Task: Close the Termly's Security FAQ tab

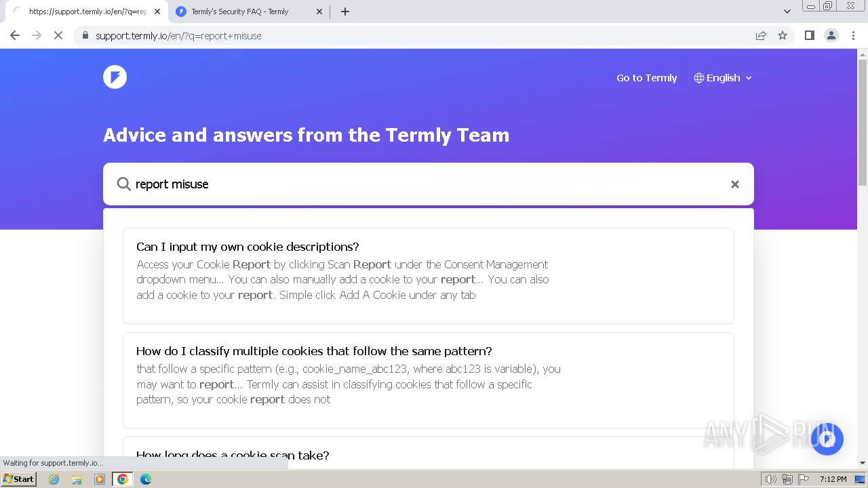Action: [319, 12]
